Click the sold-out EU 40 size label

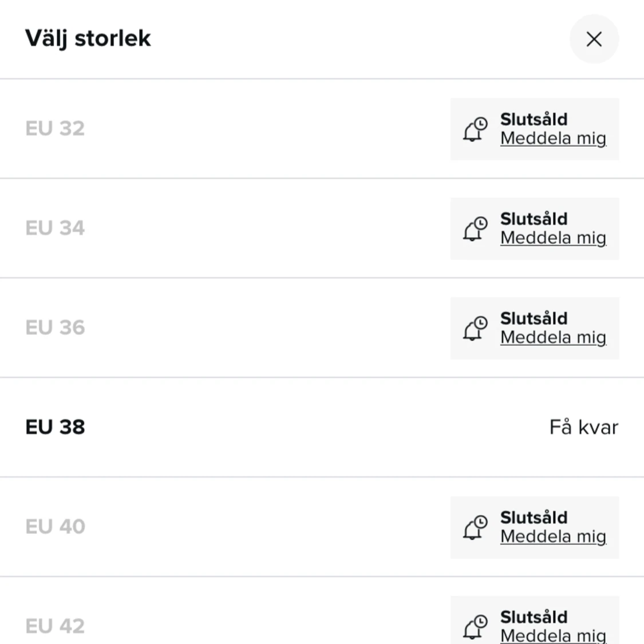(55, 527)
